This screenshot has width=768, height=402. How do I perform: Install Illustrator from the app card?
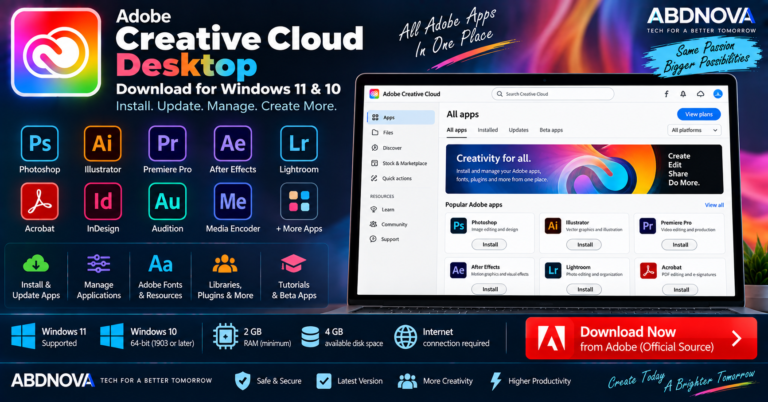click(x=584, y=244)
